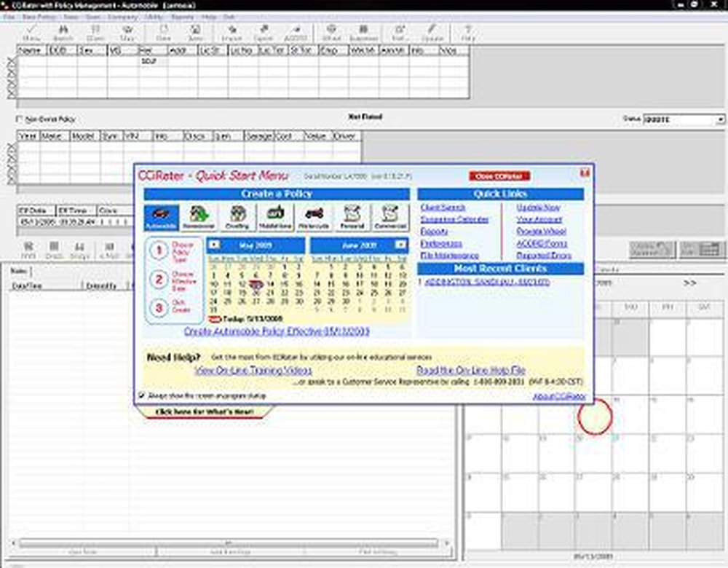The width and height of the screenshot is (728, 568).
Task: Open the ACORD Forms quick link
Action: pos(542,243)
